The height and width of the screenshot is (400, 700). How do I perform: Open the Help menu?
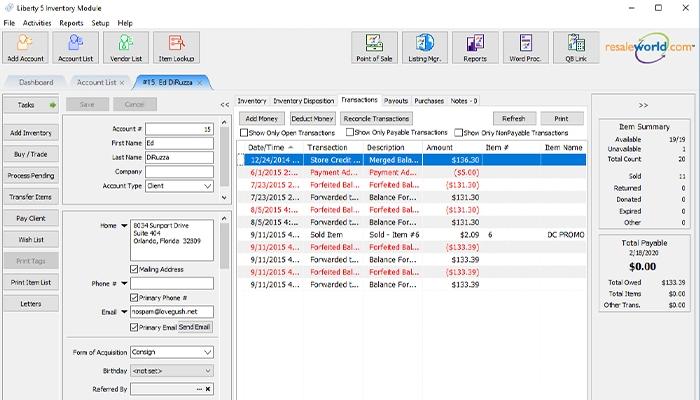point(125,23)
